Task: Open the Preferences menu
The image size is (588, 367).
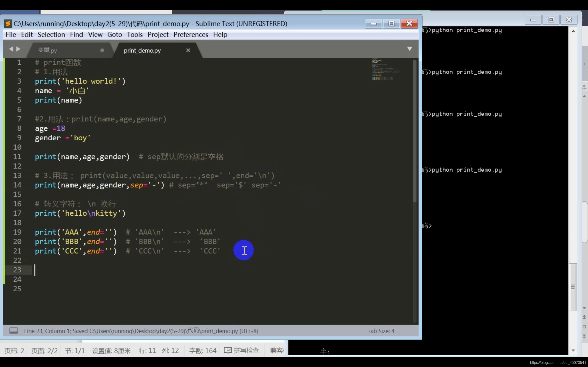Action: (191, 35)
